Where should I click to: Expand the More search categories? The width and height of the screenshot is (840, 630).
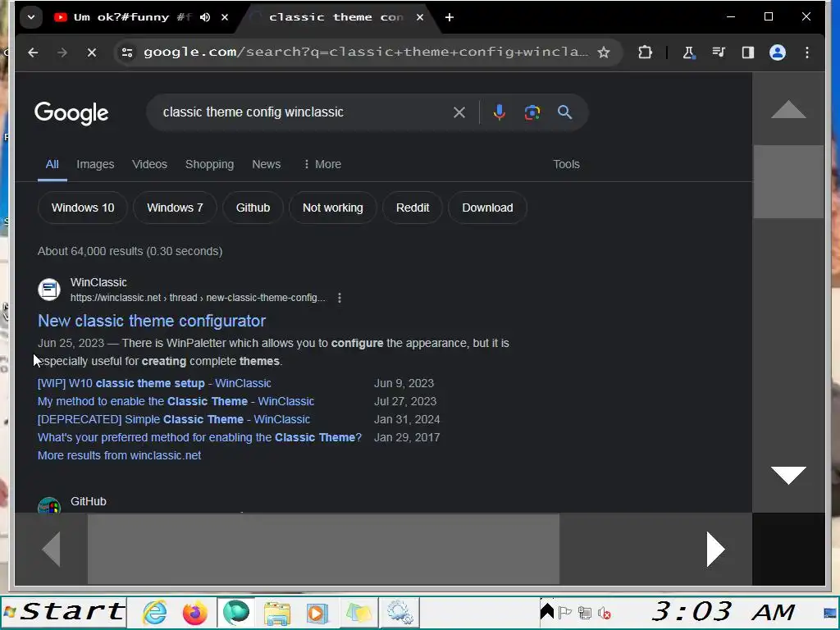coord(322,164)
